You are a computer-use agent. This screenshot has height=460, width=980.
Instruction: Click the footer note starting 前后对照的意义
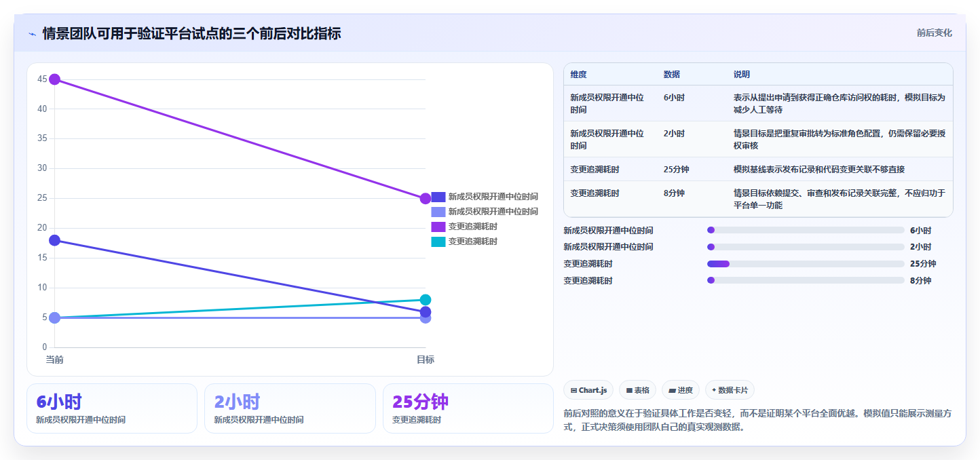[757, 420]
